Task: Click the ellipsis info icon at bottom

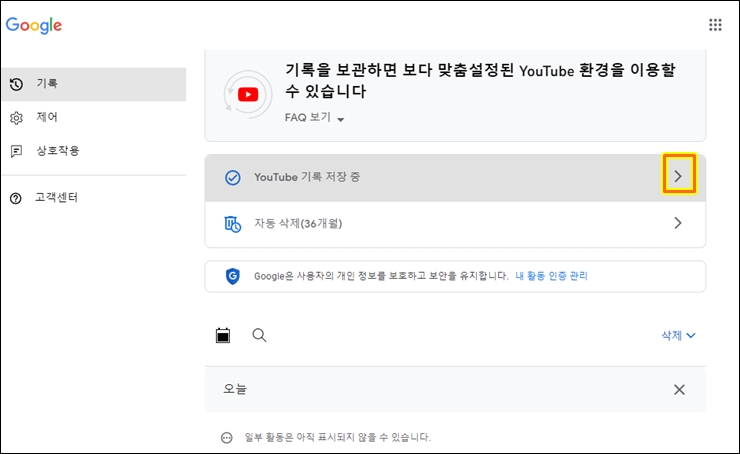Action: click(x=227, y=437)
